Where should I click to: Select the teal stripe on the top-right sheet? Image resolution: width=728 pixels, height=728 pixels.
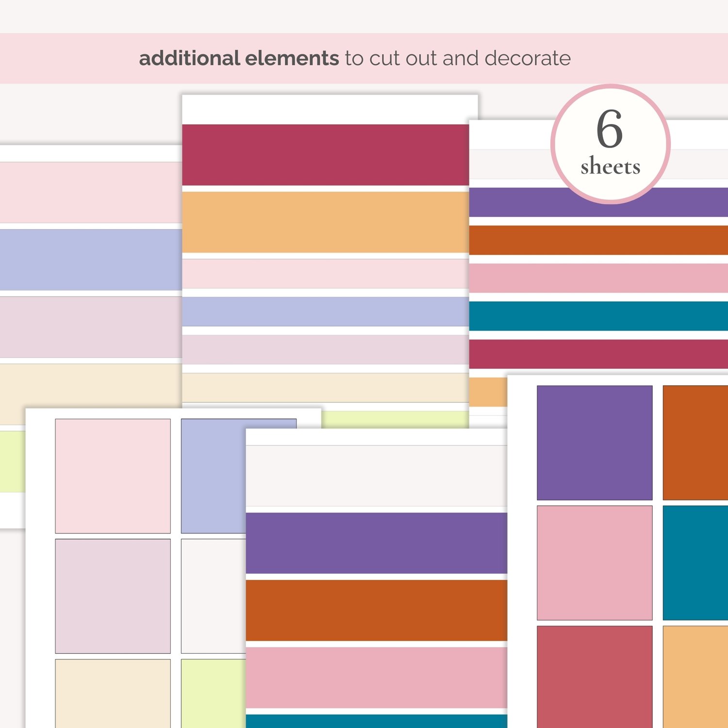[x=598, y=316]
